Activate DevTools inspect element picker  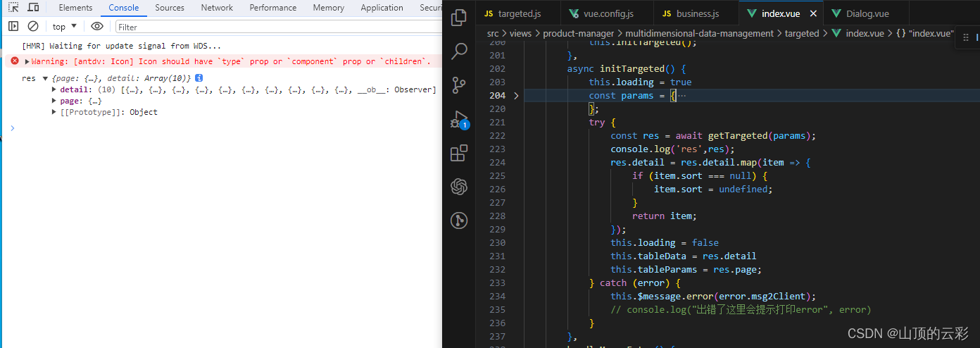pyautogui.click(x=13, y=8)
